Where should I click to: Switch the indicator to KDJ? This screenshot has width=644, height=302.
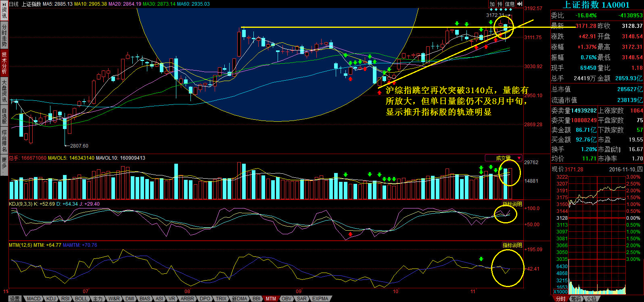point(51,299)
